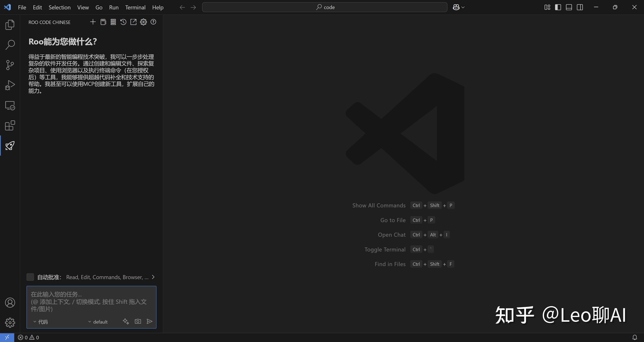Click the task input text box
Image resolution: width=644 pixels, height=342 pixels.
pos(91,301)
